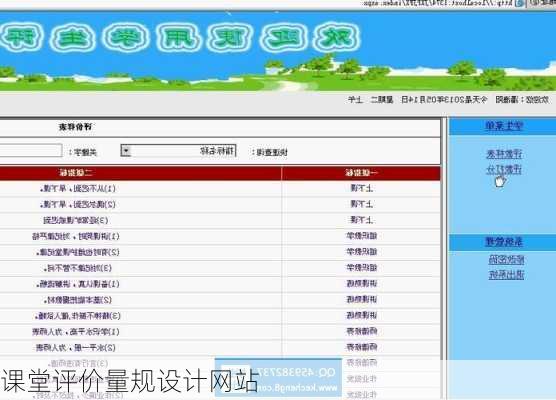
Task: Click the 上下课 cell in the first table row
Action: [x=361, y=188]
